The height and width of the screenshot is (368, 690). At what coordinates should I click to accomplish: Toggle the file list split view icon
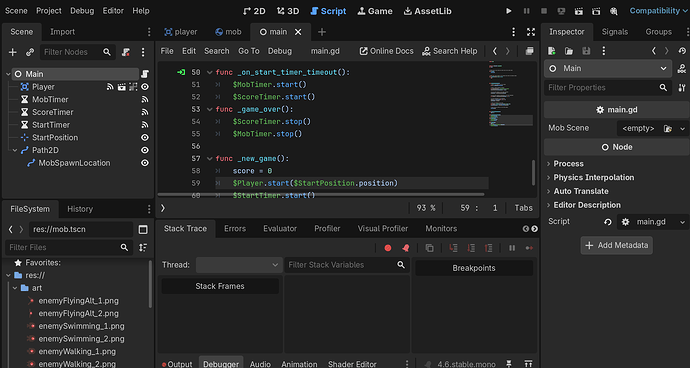tap(143, 229)
